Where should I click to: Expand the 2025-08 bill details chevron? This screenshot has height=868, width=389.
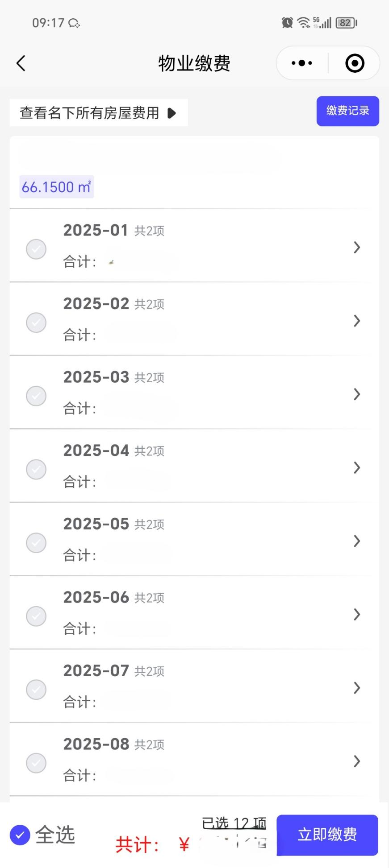tap(356, 761)
